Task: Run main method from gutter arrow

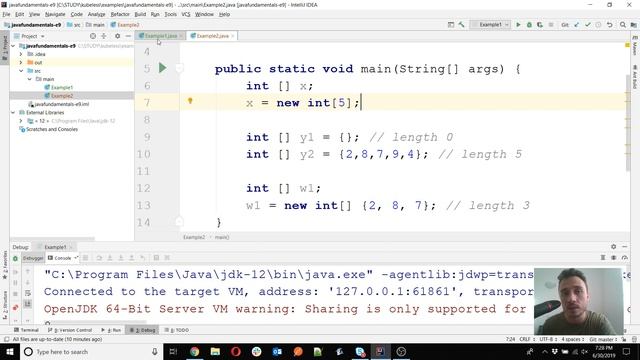Action: pyautogui.click(x=162, y=68)
